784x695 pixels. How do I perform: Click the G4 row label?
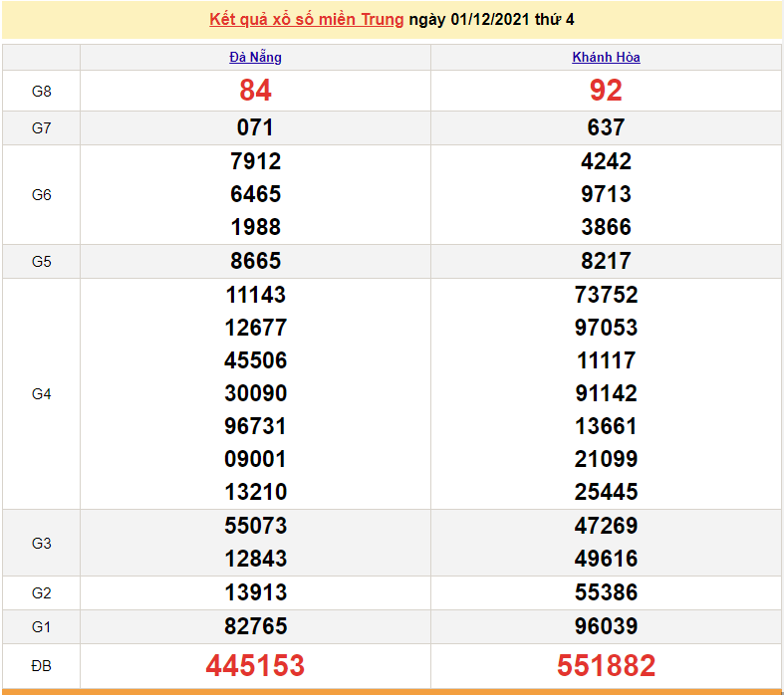click(x=41, y=394)
